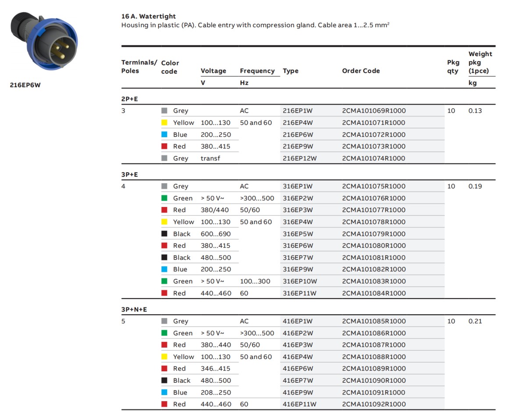The height and width of the screenshot is (420, 526).
Task: Select type cell 216EP1W
Action: pos(298,111)
